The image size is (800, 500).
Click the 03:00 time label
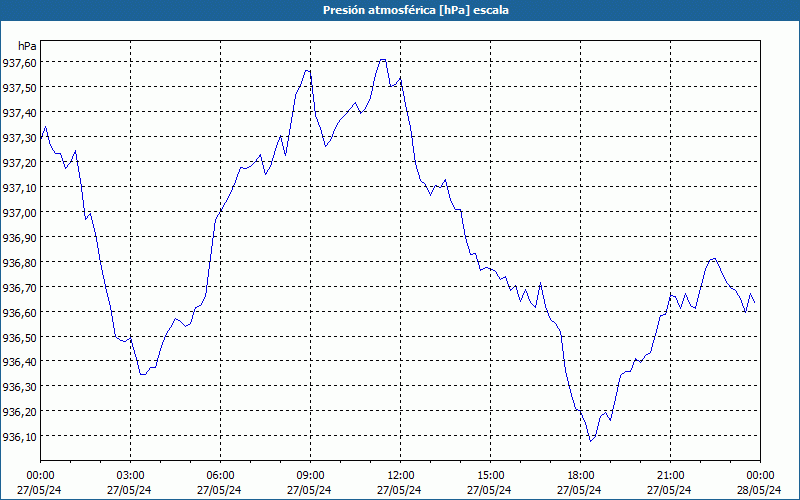(x=131, y=476)
